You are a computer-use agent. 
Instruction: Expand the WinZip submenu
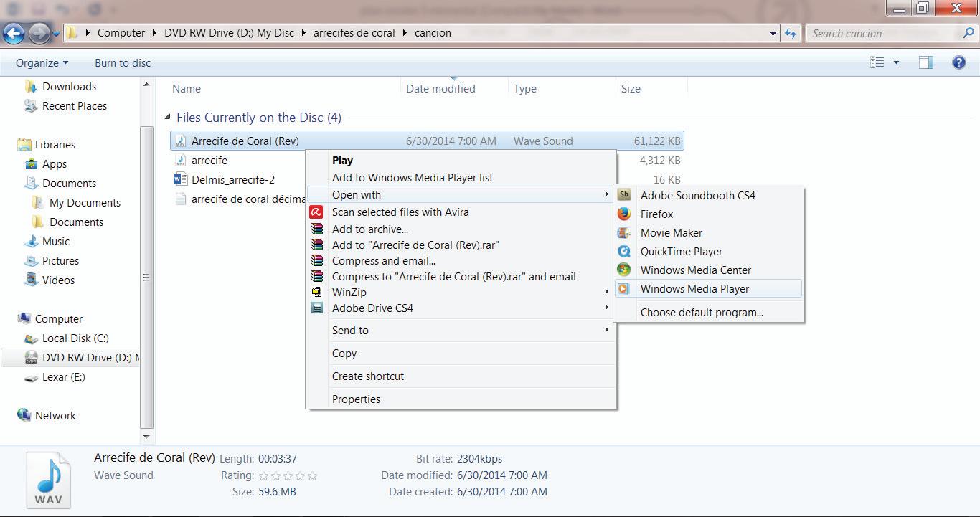(461, 293)
